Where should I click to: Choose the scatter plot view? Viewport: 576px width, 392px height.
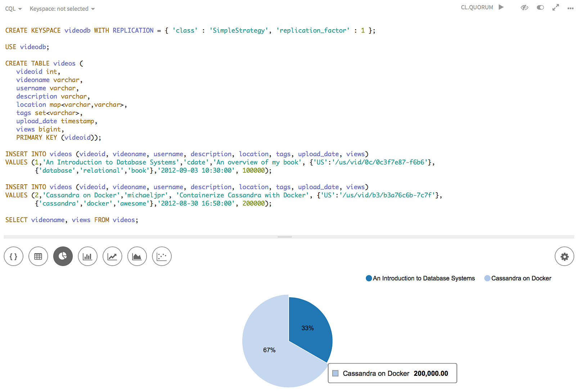[x=162, y=256]
